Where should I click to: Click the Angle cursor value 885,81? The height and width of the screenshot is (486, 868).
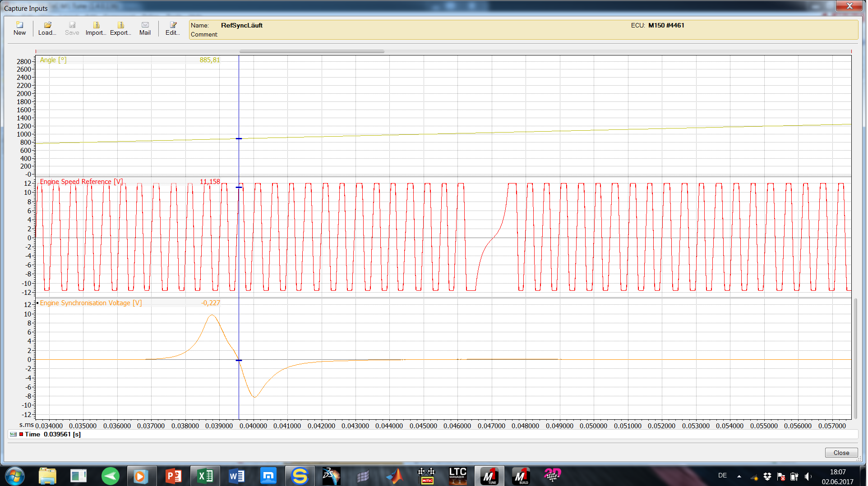coord(210,60)
